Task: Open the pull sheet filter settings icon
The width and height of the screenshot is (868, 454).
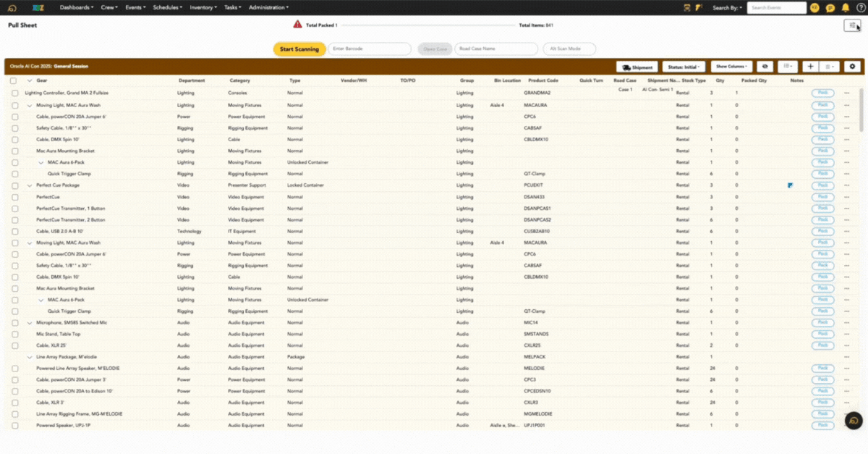Action: [x=852, y=25]
